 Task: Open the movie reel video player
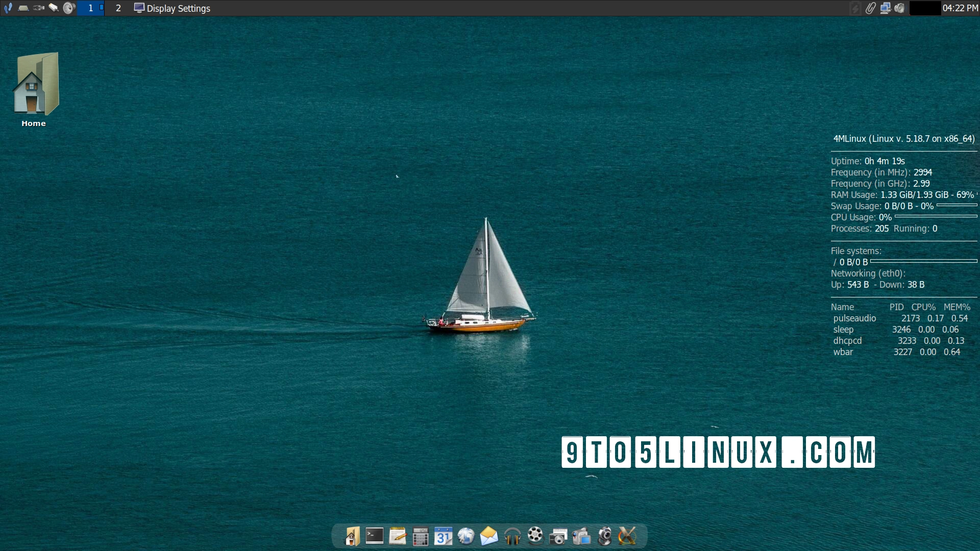[535, 536]
